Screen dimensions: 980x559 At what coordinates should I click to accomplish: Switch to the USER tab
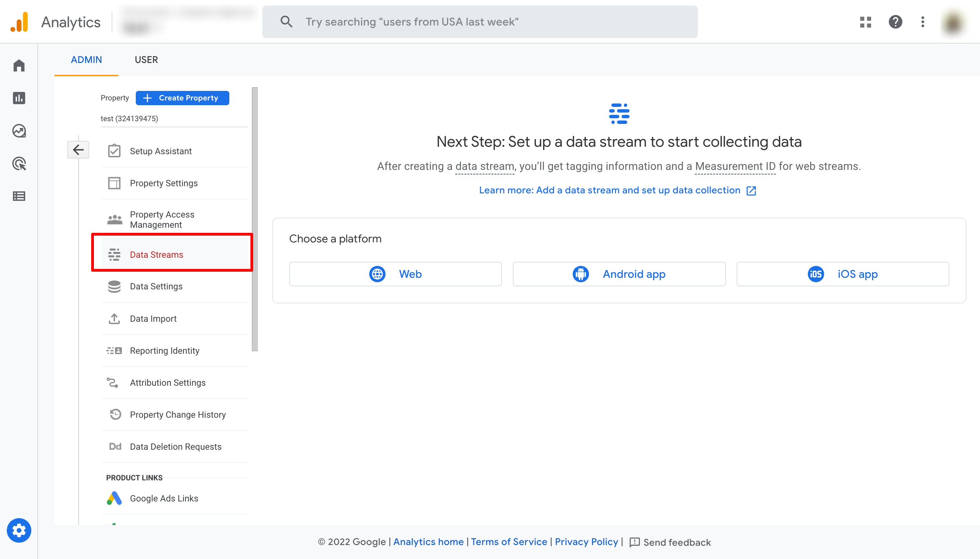click(146, 60)
